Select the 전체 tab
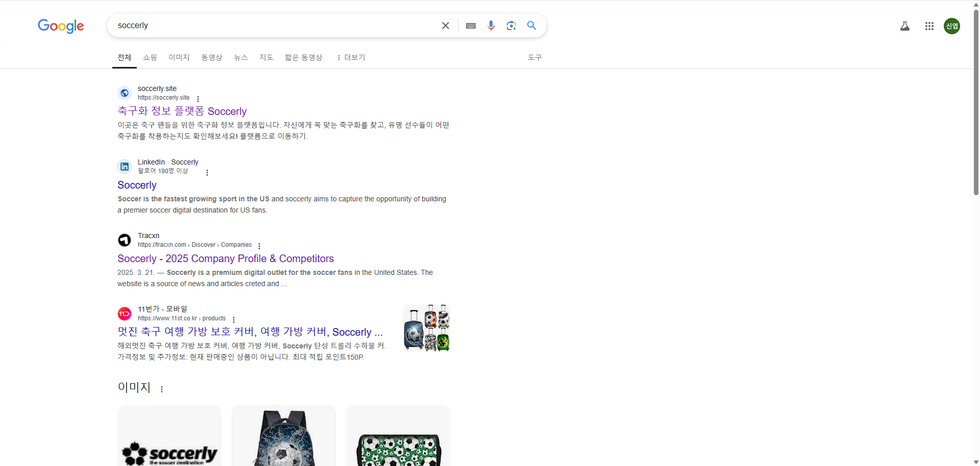The width and height of the screenshot is (980, 466). point(125,57)
